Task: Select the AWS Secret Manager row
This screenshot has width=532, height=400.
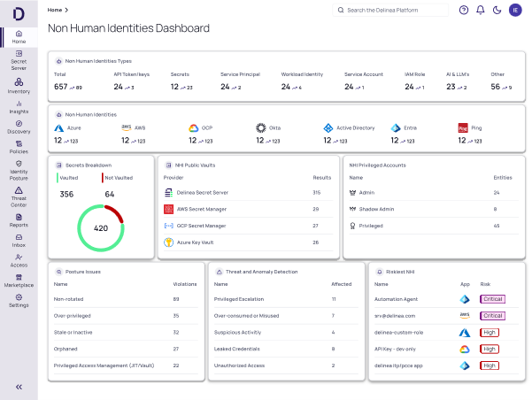Action: tap(249, 210)
